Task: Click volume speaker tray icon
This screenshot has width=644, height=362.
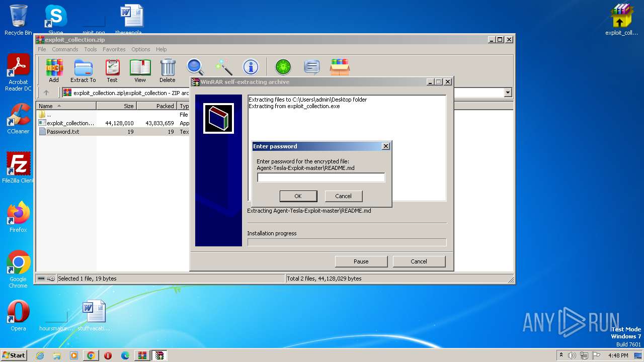Action: click(x=572, y=355)
